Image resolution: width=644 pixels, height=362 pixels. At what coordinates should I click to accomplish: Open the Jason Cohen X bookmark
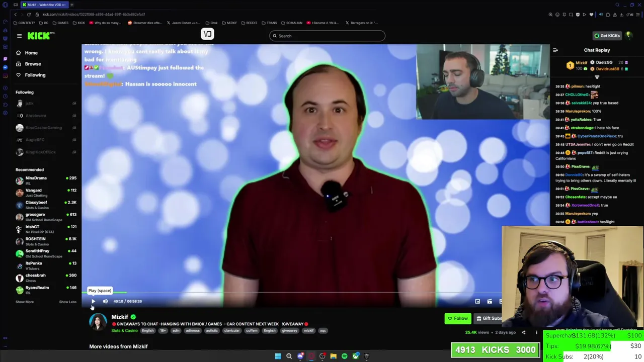click(185, 23)
